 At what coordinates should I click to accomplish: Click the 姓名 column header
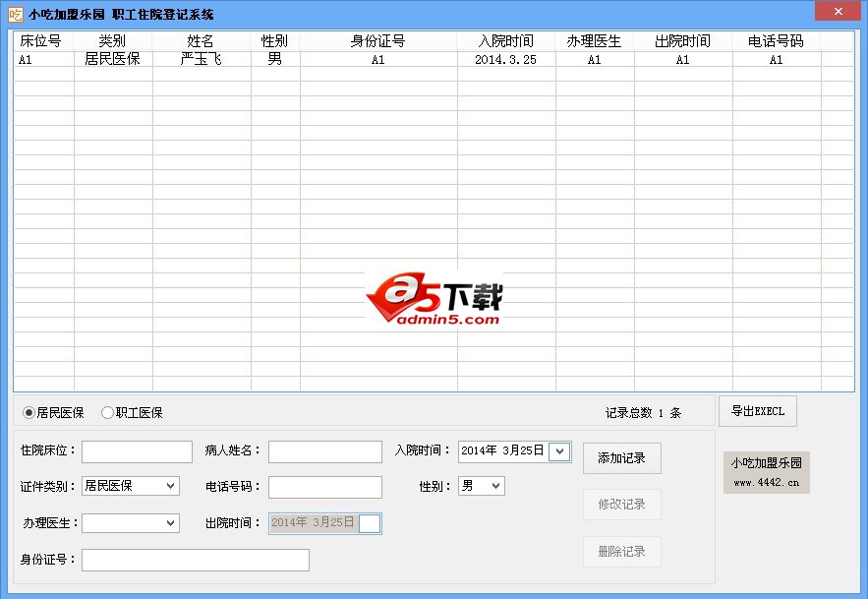(x=202, y=40)
